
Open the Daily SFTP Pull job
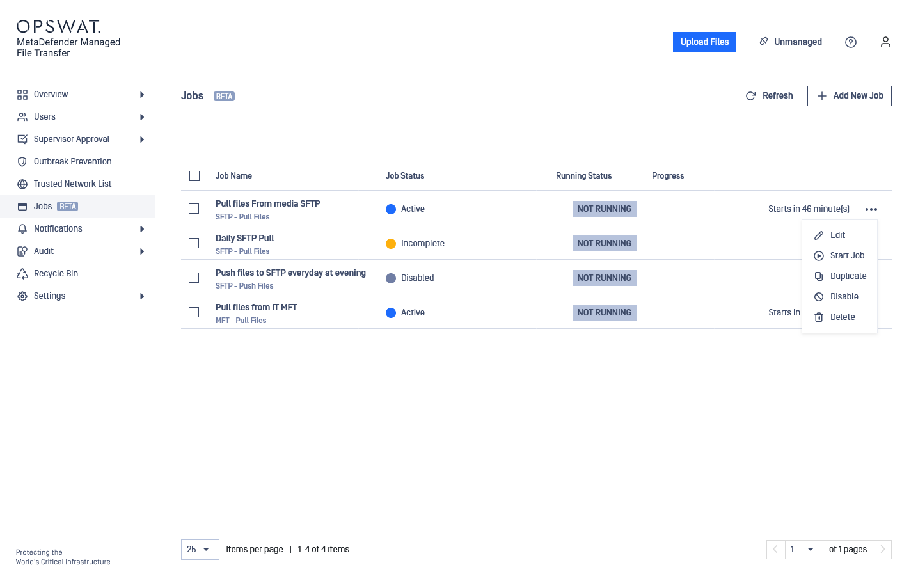click(x=244, y=238)
